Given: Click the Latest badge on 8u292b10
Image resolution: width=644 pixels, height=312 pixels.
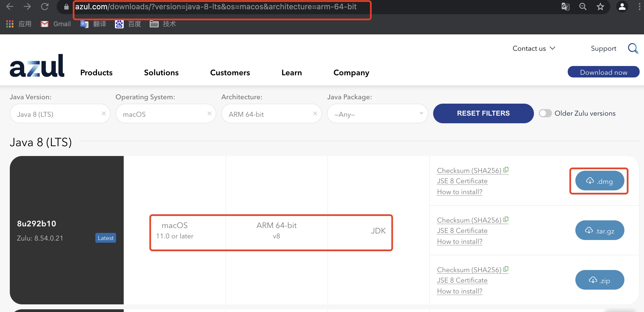Looking at the screenshot, I should pos(106,238).
